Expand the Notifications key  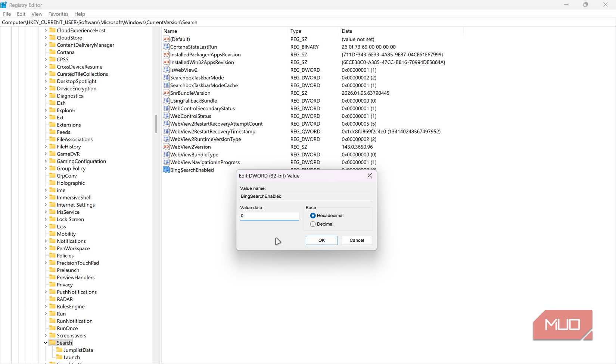[46, 241]
